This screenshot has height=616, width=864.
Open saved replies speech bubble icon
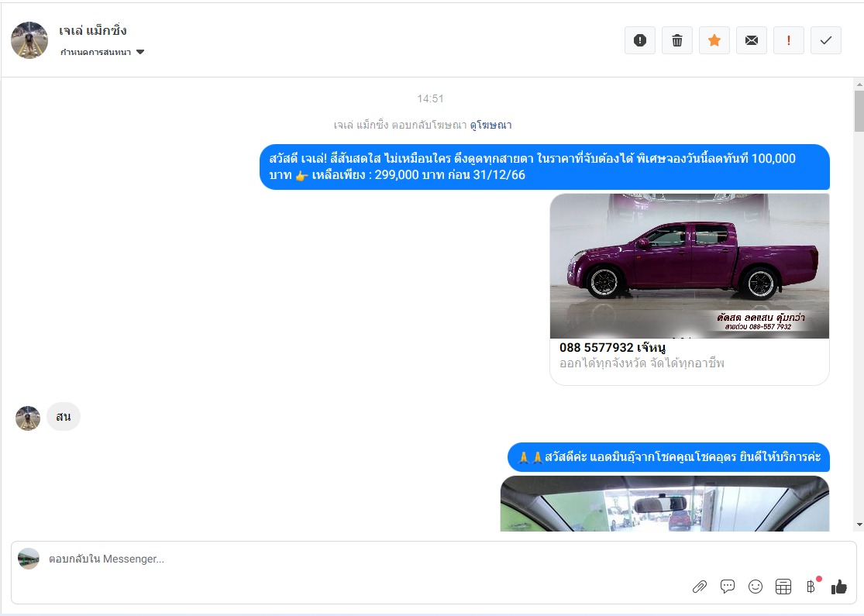tap(728, 587)
